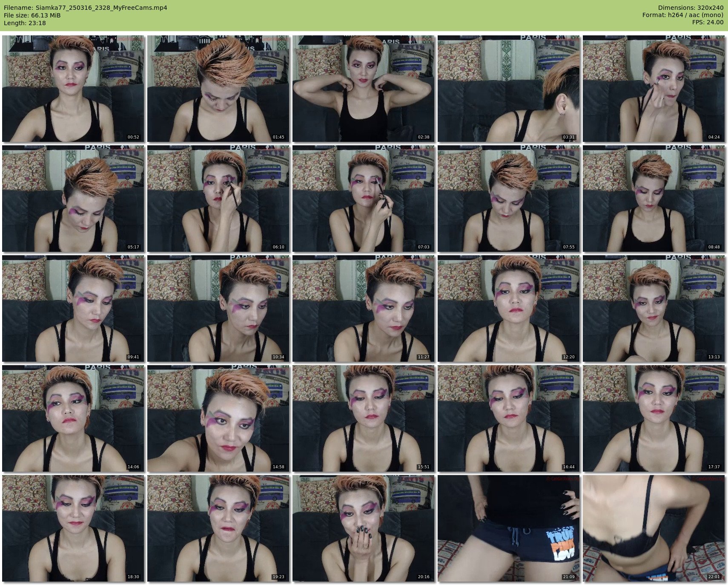Click the 15:51 thumbnail
This screenshot has width=728, height=585.
pyautogui.click(x=364, y=418)
